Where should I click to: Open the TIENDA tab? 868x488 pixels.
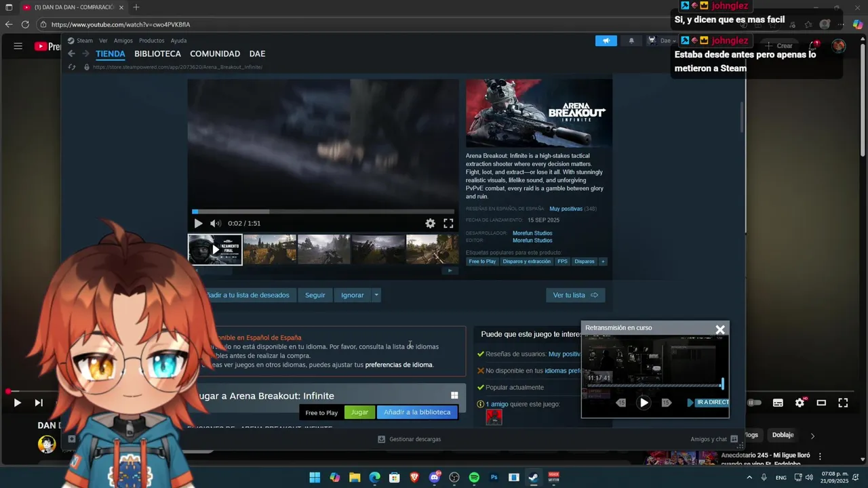coord(111,54)
